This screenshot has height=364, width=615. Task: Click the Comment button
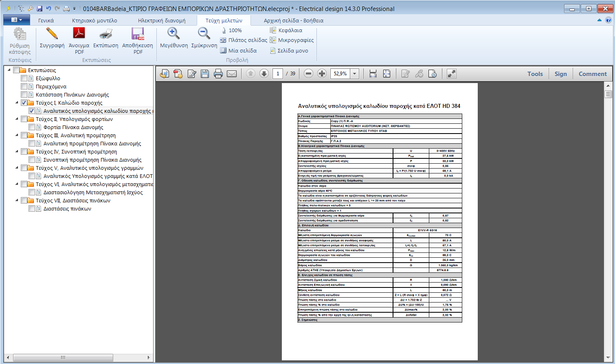click(x=592, y=74)
